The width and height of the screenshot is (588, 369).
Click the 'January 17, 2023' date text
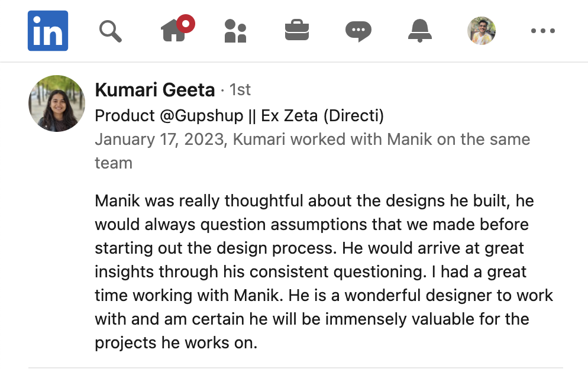[x=161, y=140]
